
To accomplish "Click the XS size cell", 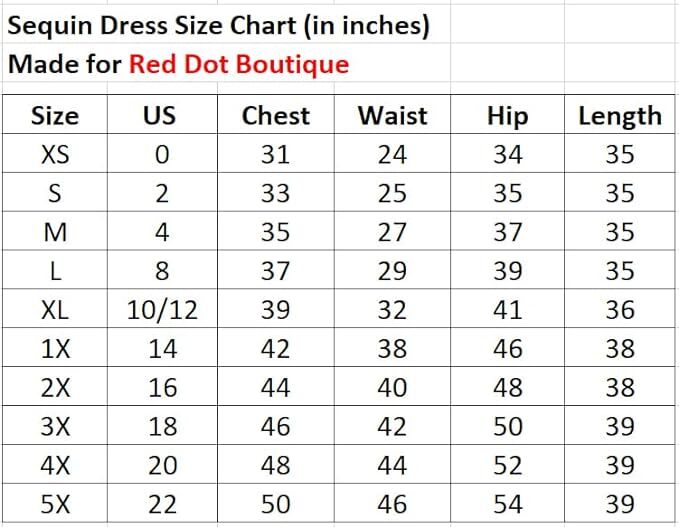I will coord(55,153).
